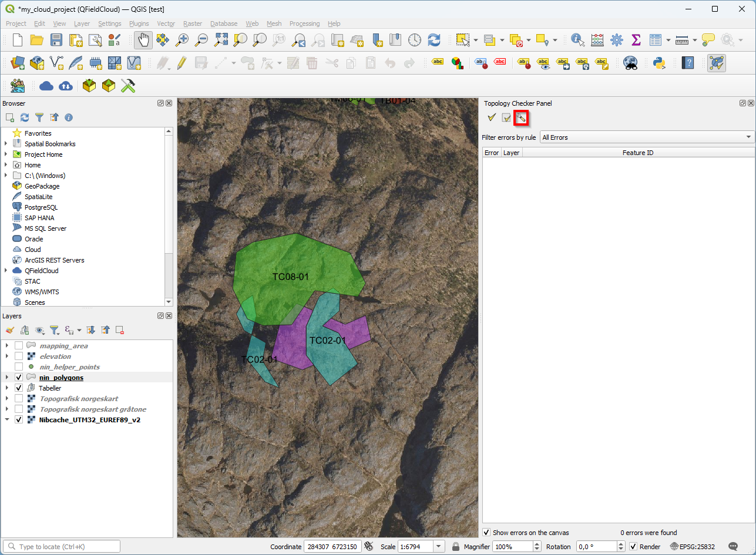
Task: Open Topology Checker configure wrench icon
Action: point(520,118)
